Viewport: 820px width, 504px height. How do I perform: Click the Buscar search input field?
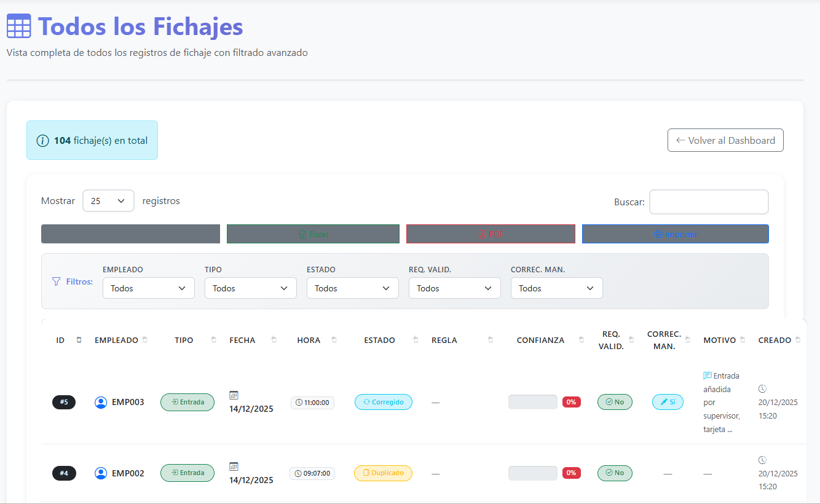pyautogui.click(x=709, y=202)
